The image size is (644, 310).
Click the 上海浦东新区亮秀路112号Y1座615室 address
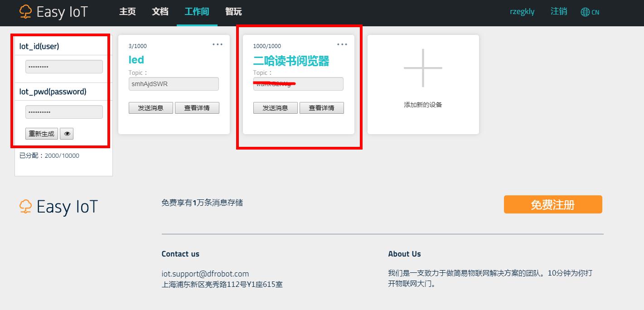click(x=222, y=285)
